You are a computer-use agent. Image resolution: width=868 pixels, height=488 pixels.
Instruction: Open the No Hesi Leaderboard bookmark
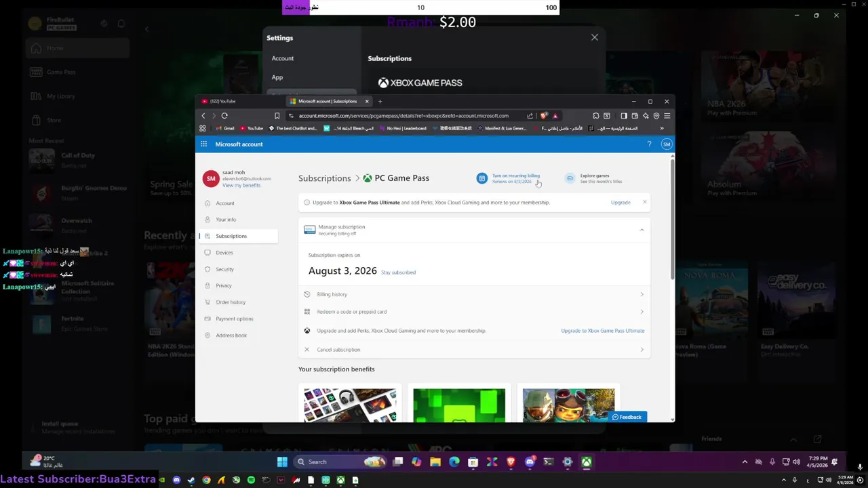(x=403, y=128)
